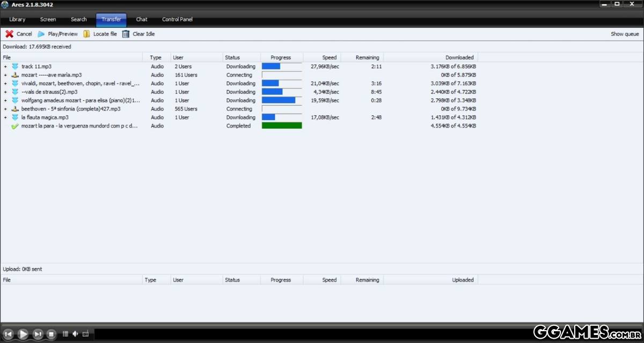Click the Play/Preview arrow icon
The height and width of the screenshot is (343, 644).
coord(41,34)
